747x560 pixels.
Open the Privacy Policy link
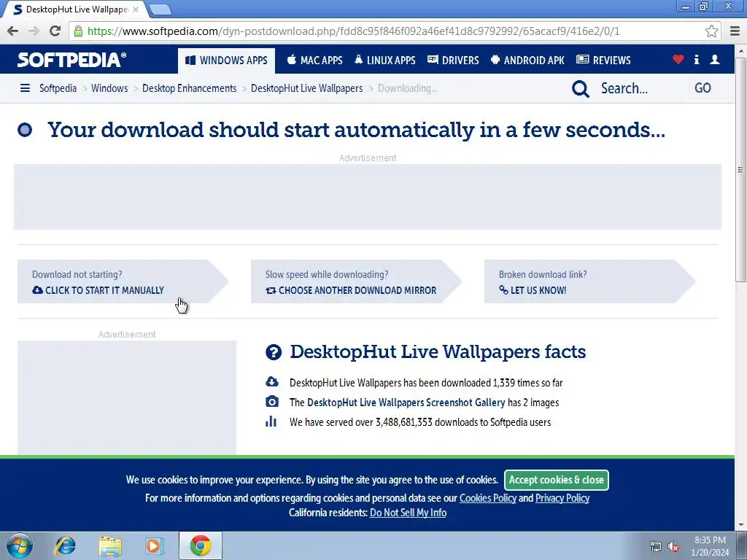click(562, 498)
